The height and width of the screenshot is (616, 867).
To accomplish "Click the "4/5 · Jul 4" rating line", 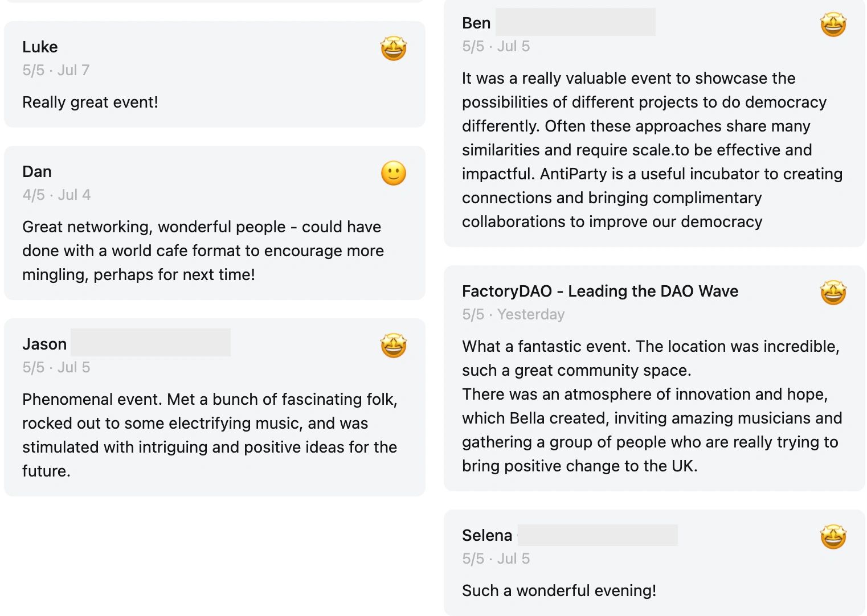I will pyautogui.click(x=56, y=195).
